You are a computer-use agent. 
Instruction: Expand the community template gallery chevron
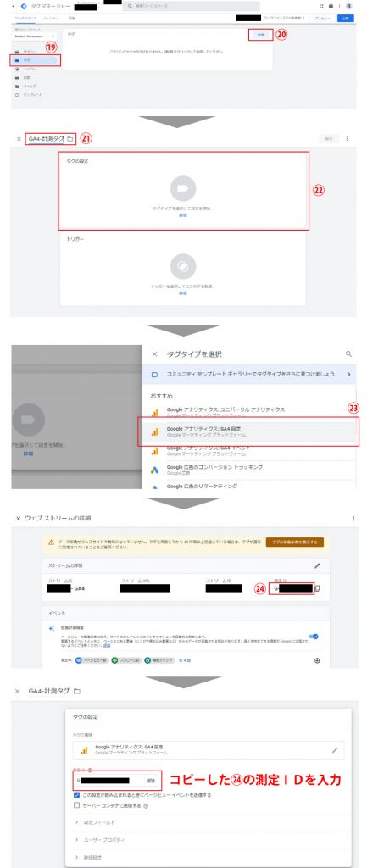tap(348, 374)
